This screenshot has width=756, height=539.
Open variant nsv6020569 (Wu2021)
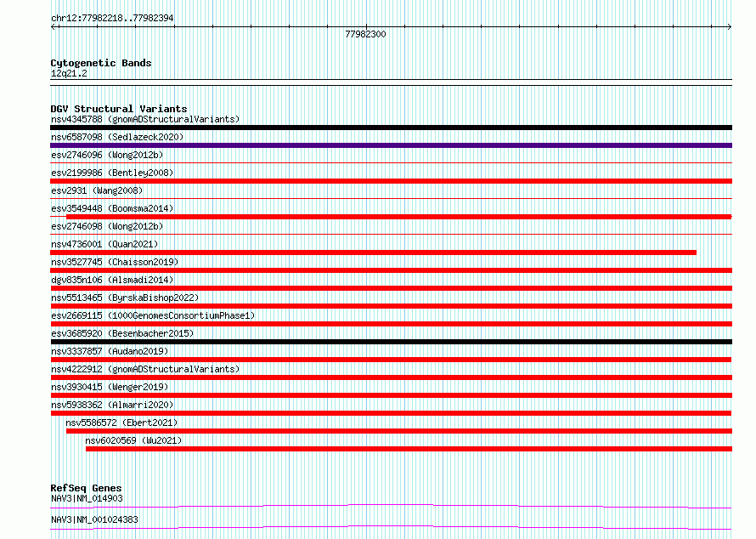(x=133, y=440)
